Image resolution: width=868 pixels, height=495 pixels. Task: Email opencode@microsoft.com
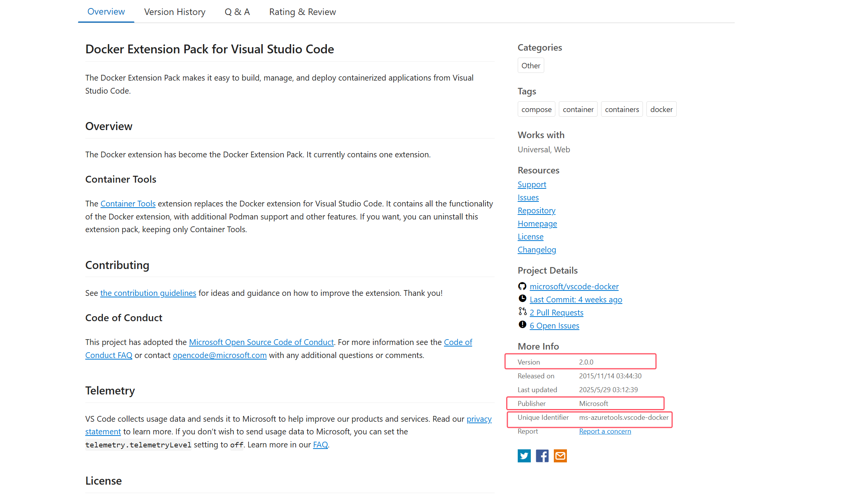(x=220, y=355)
